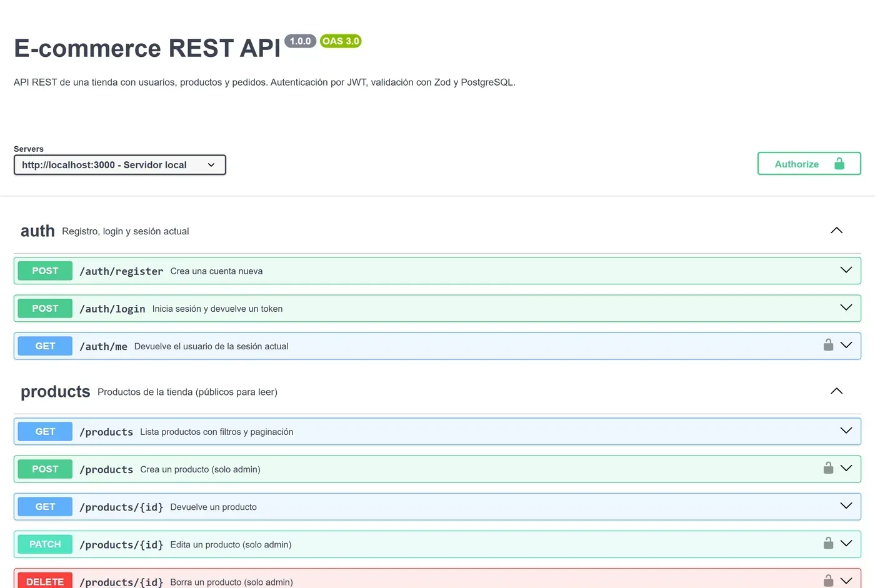Click GET badge of Lista productos row
The width and height of the screenshot is (875, 588).
[45, 431]
